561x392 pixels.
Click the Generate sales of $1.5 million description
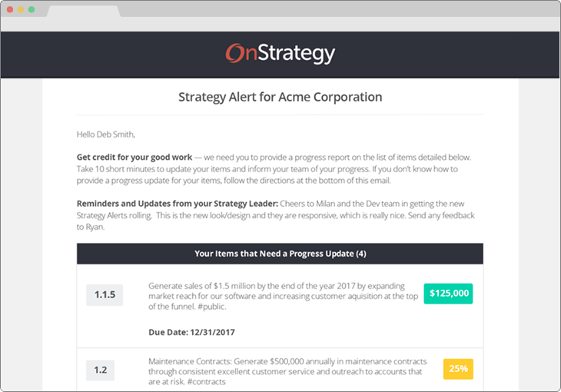click(x=283, y=296)
